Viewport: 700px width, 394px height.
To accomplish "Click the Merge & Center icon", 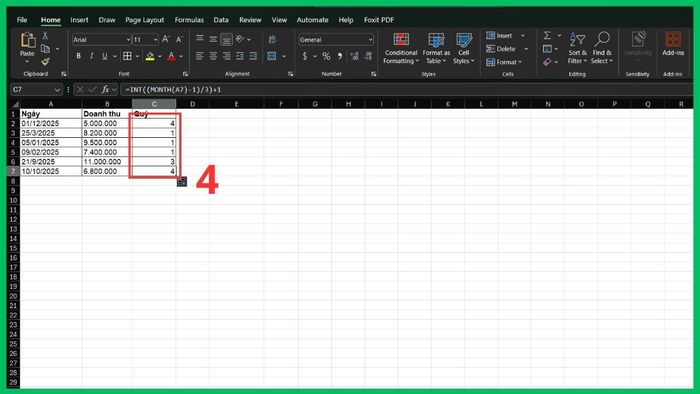I will coord(271,56).
